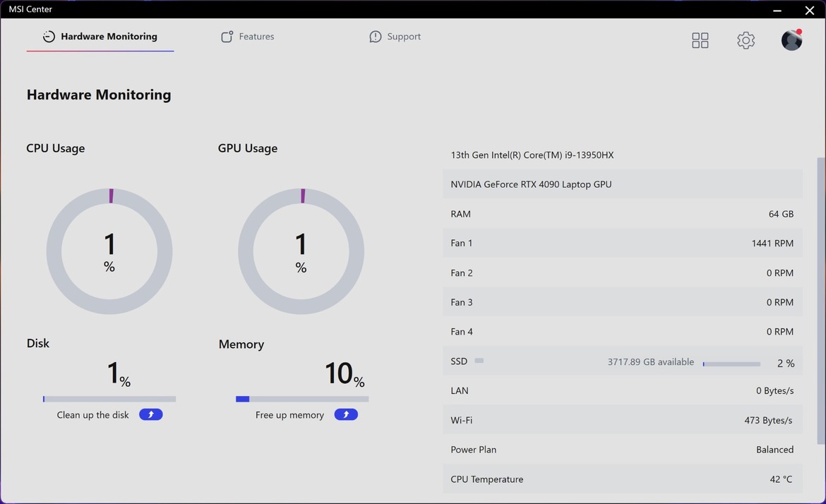Open the Hardware Monitoring tab
The image size is (826, 504).
100,36
